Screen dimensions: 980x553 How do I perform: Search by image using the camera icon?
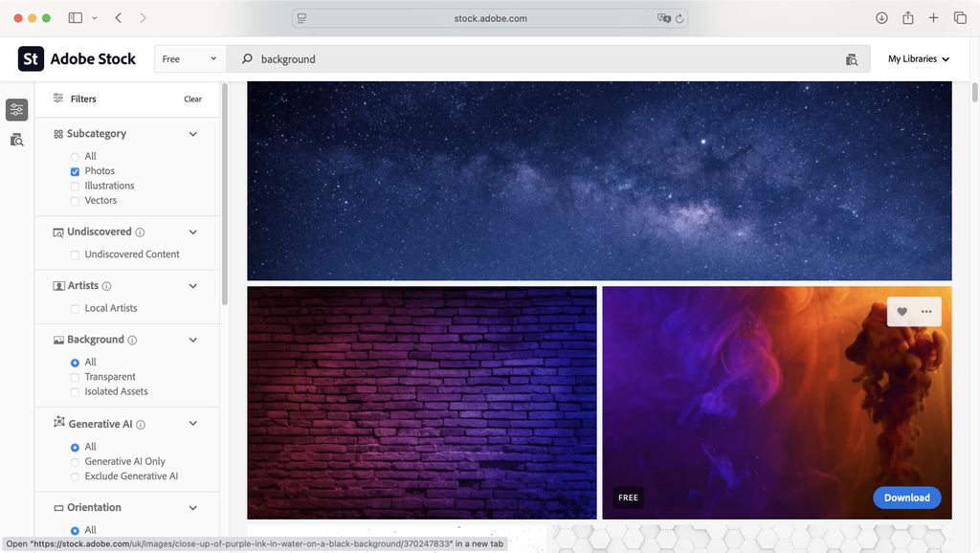point(851,59)
